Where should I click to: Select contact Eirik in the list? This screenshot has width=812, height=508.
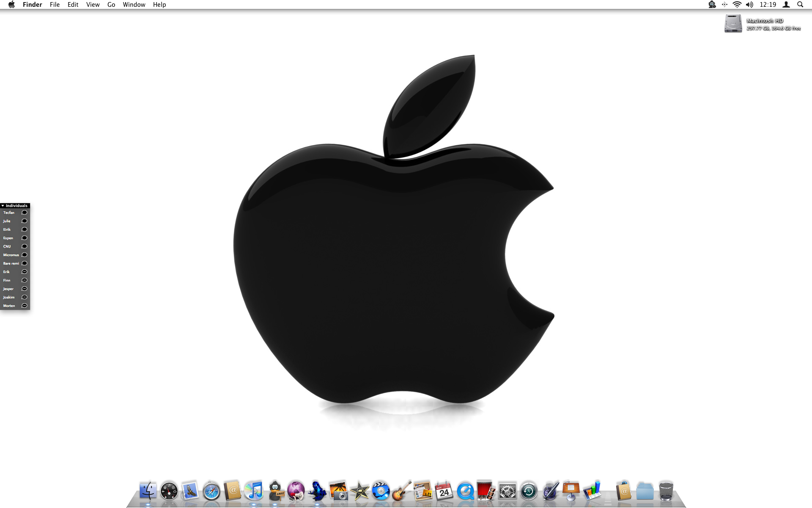click(15, 229)
